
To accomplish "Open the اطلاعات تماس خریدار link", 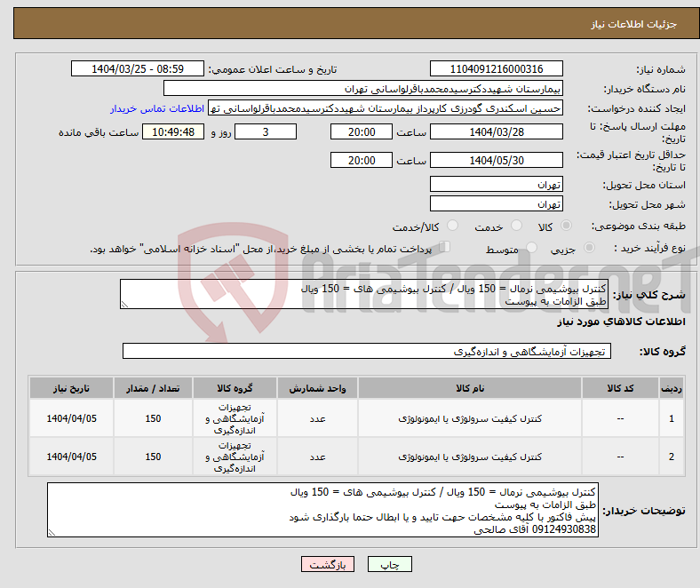I will (157, 108).
